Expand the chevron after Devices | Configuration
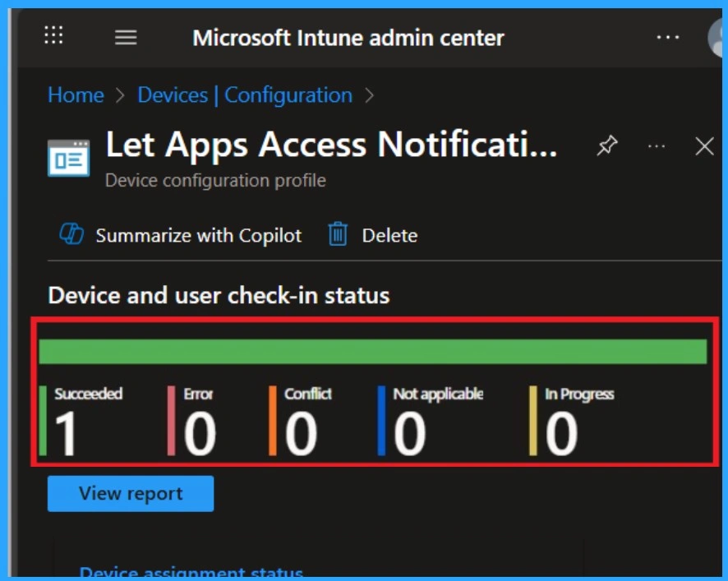 369,95
